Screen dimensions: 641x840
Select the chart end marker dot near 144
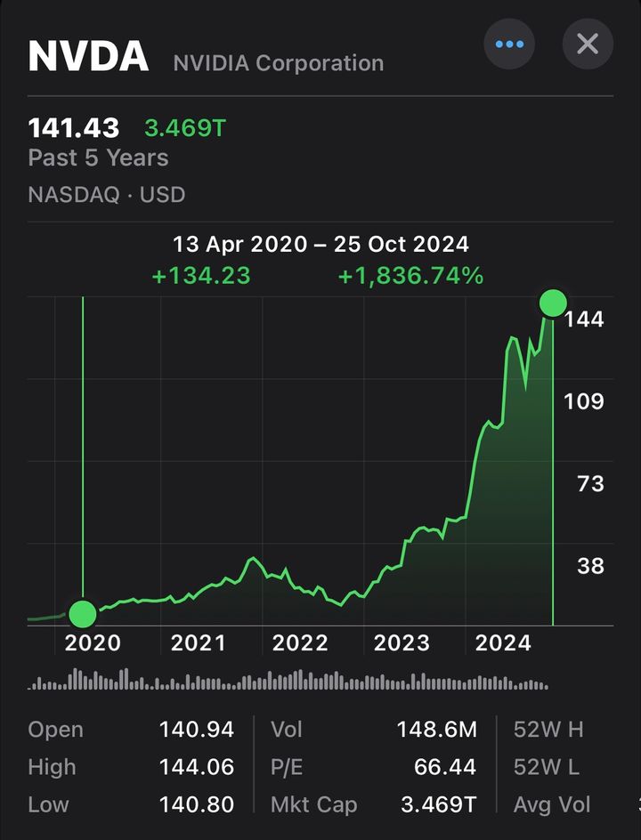coord(553,303)
